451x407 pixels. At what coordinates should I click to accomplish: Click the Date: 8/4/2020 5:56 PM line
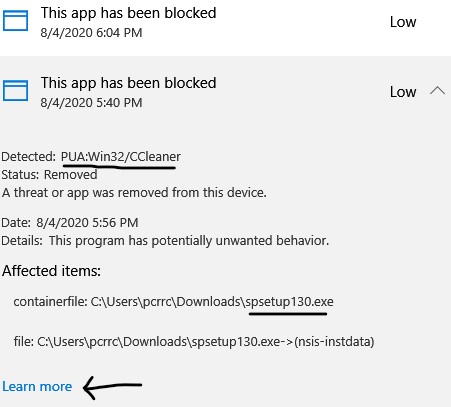[x=70, y=223]
